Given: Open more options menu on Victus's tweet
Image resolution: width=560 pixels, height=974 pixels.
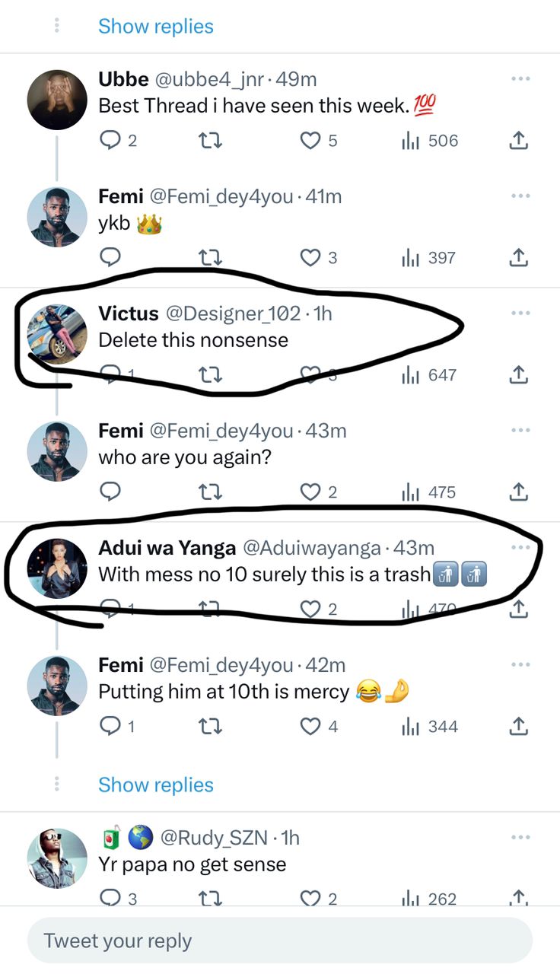Looking at the screenshot, I should (x=520, y=313).
